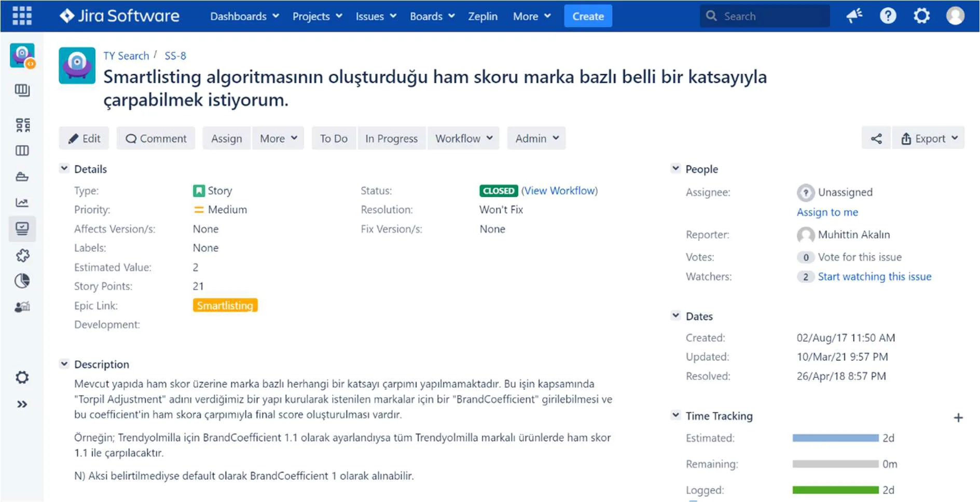
Task: Click the Remaining time progress bar
Action: click(x=835, y=464)
